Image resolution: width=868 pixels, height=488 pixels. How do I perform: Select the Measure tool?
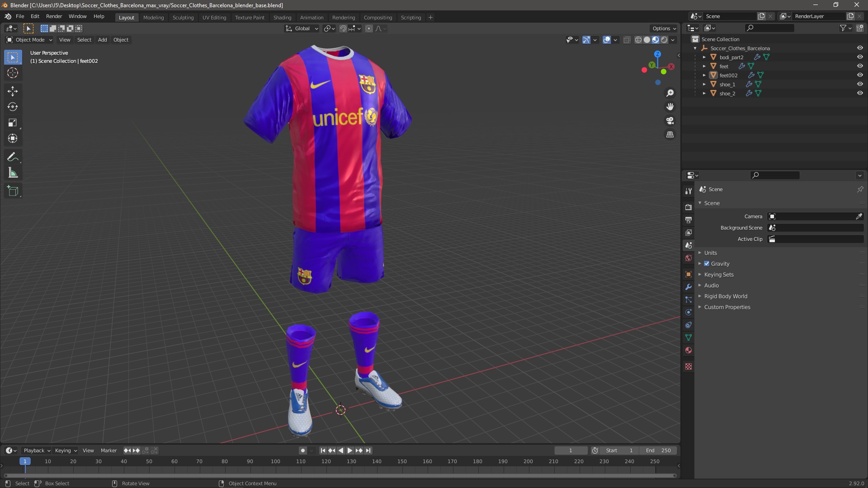tap(13, 173)
